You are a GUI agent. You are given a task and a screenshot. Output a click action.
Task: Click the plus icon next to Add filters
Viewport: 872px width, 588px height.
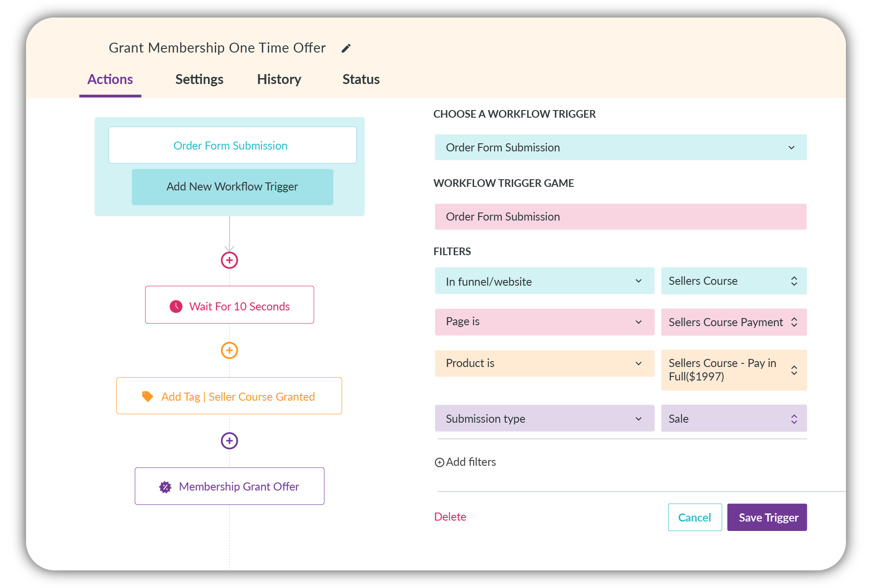pos(439,462)
